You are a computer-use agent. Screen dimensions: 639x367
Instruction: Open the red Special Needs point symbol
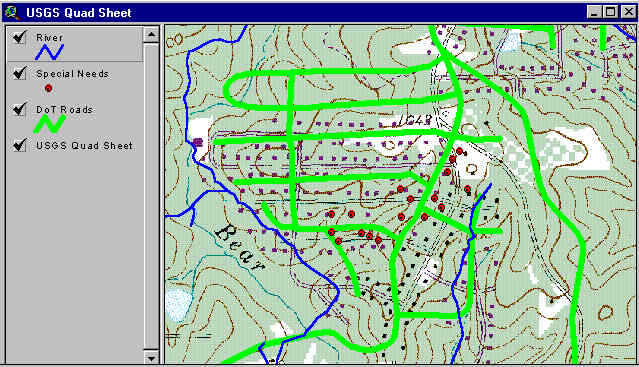point(48,88)
